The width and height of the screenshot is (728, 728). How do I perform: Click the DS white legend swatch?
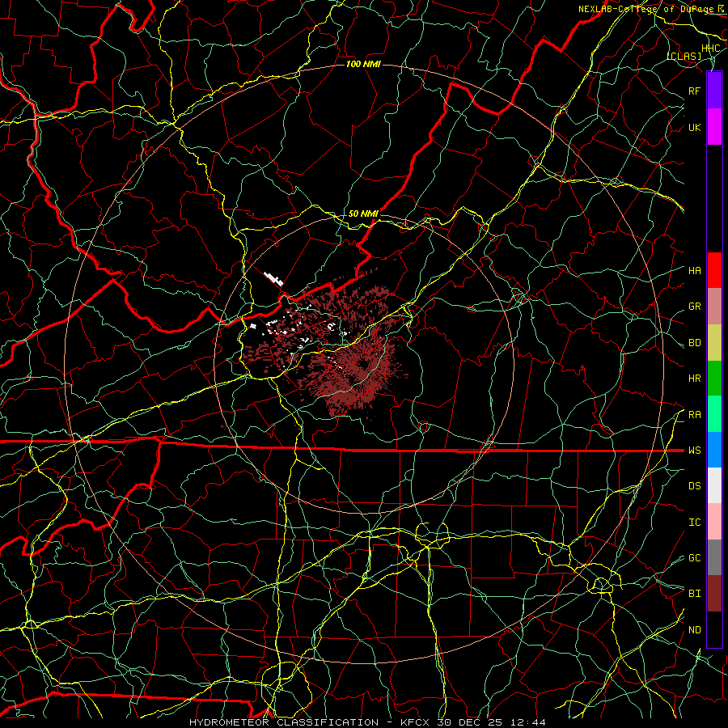pos(714,485)
